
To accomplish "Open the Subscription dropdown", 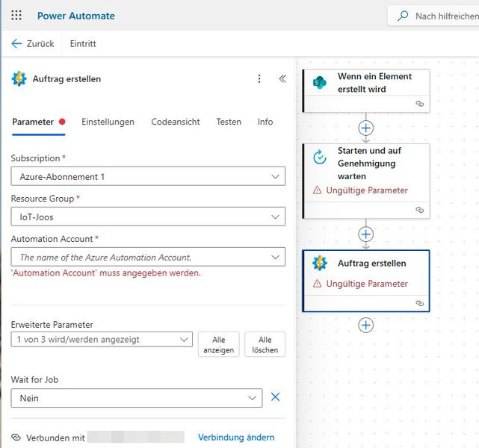I will coord(148,176).
